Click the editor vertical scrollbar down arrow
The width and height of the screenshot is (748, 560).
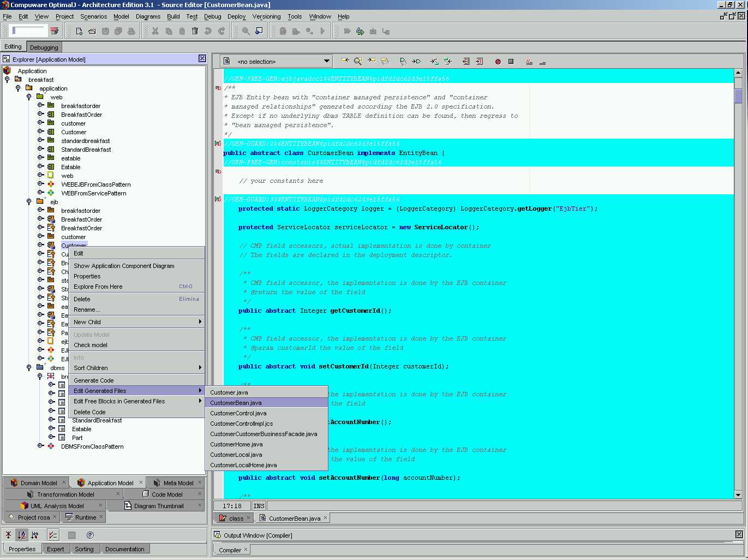coord(738,495)
